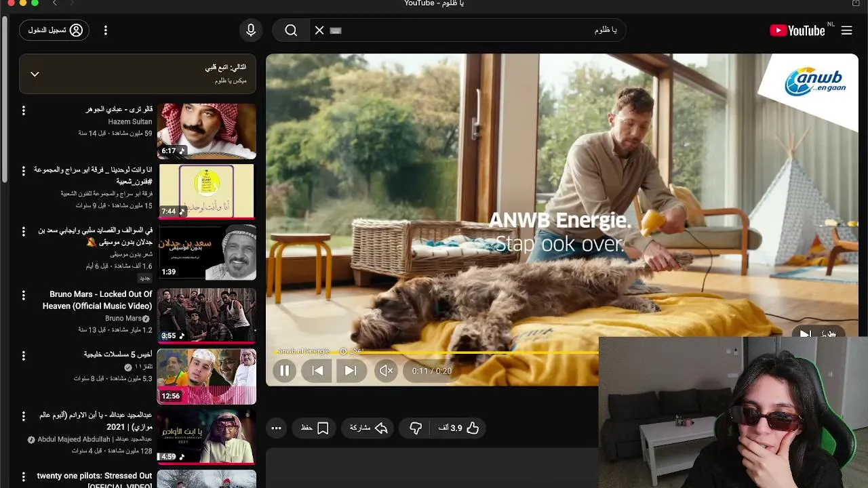Open options for في السوالف والقصايد video

click(x=23, y=232)
